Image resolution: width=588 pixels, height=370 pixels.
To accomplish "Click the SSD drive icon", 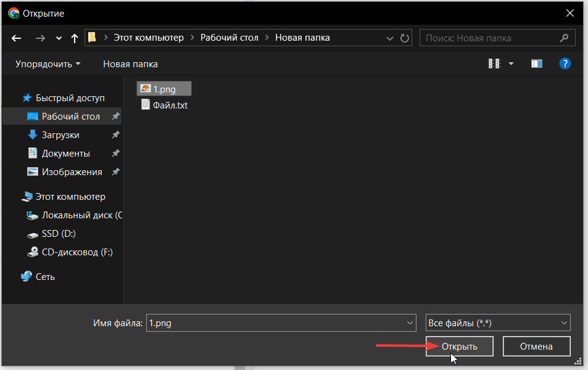I will pos(33,235).
